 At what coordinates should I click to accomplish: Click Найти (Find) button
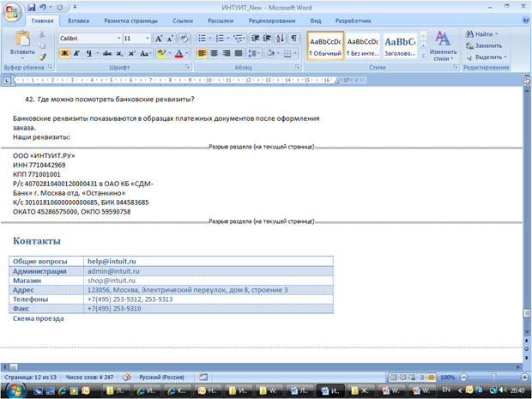pos(481,34)
